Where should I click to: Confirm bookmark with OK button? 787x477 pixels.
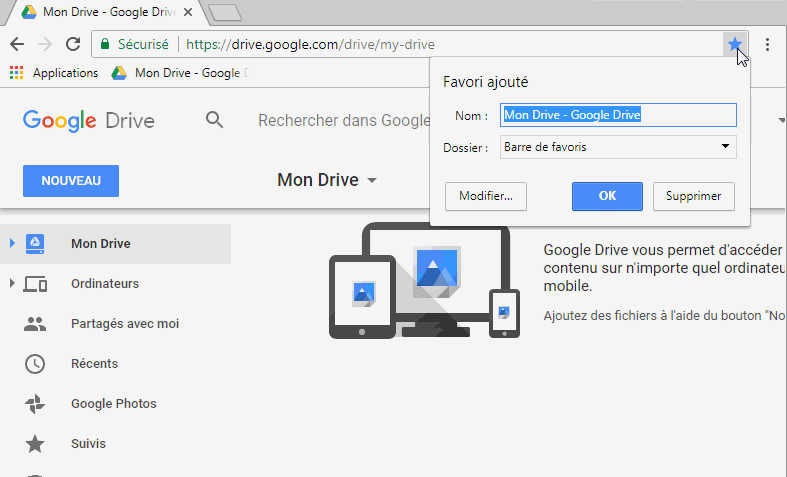pos(607,196)
